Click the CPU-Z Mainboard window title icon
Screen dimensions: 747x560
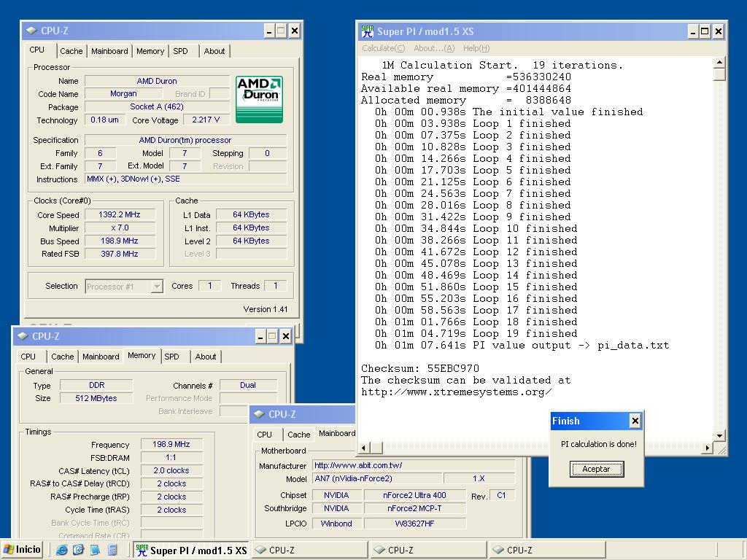(259, 414)
